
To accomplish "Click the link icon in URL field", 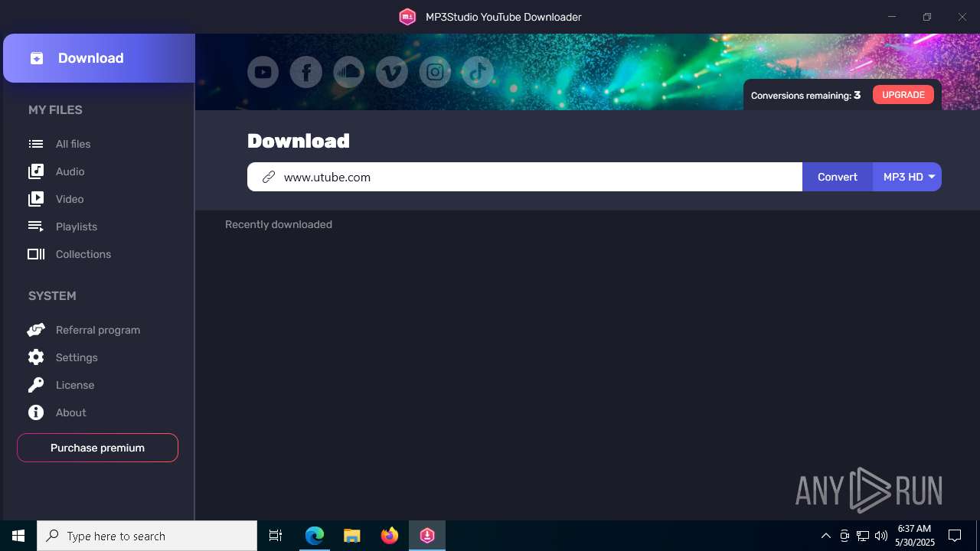I will pyautogui.click(x=268, y=177).
